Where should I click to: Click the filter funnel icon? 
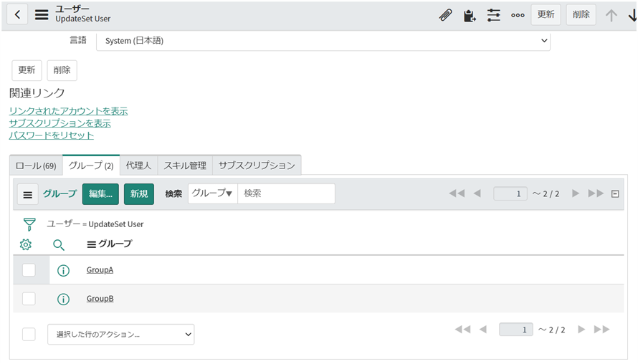29,224
